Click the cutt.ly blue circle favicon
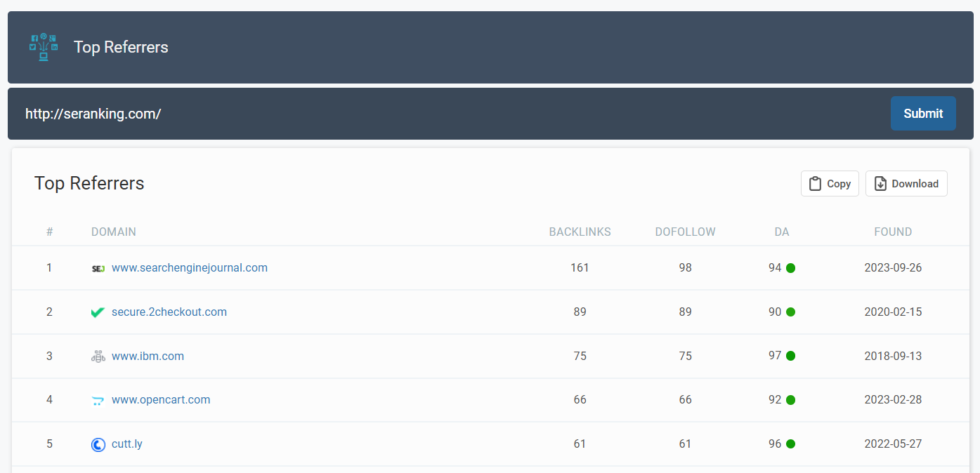980x473 pixels. (x=98, y=444)
